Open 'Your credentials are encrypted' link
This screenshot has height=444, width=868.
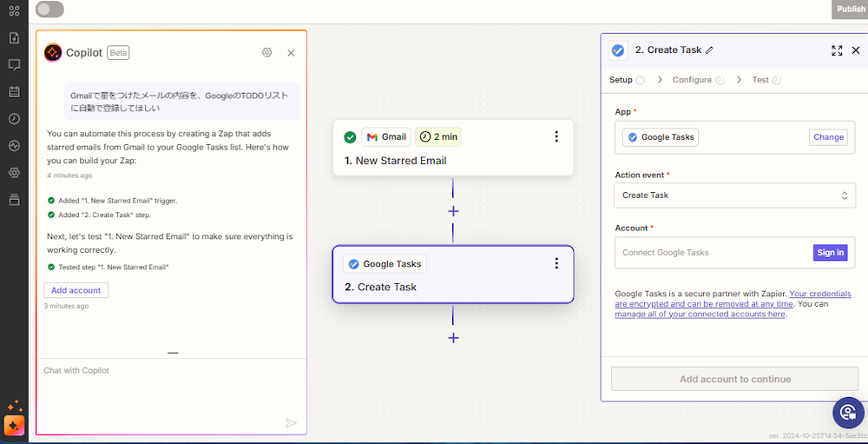[x=733, y=299]
